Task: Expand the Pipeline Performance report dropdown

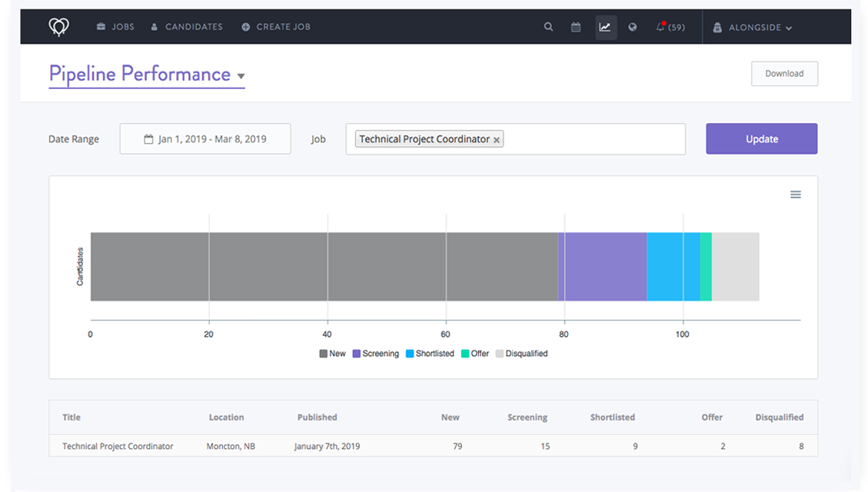Action: click(241, 76)
